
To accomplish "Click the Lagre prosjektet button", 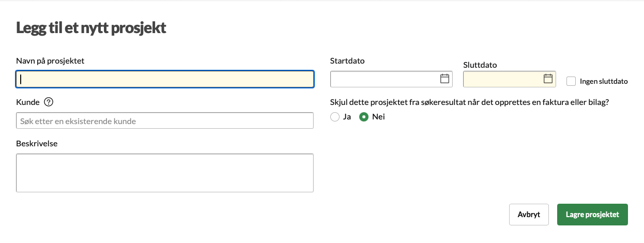I will (592, 215).
